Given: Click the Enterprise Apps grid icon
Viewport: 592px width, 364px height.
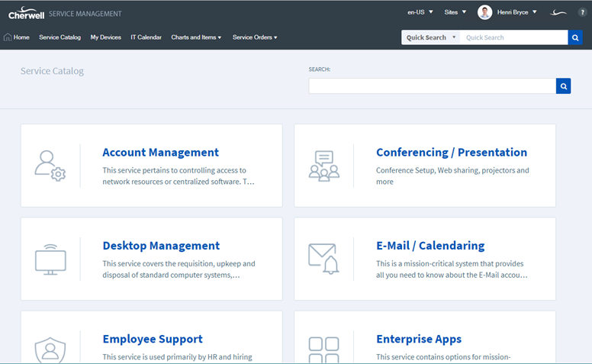Looking at the screenshot, I should (x=323, y=350).
